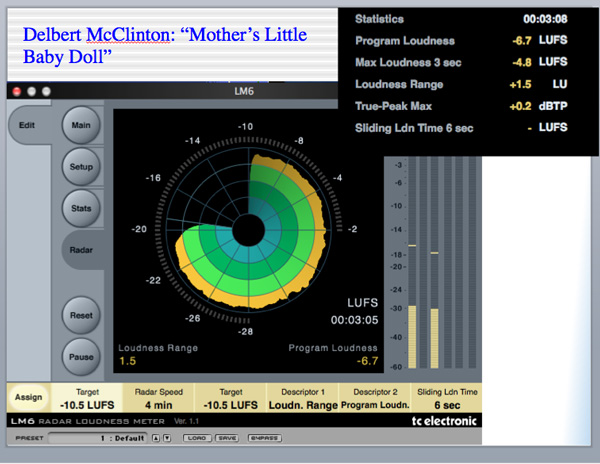The width and height of the screenshot is (600, 464).
Task: Click the Program Loudness -6.7 value in the radar display
Action: coord(367,361)
